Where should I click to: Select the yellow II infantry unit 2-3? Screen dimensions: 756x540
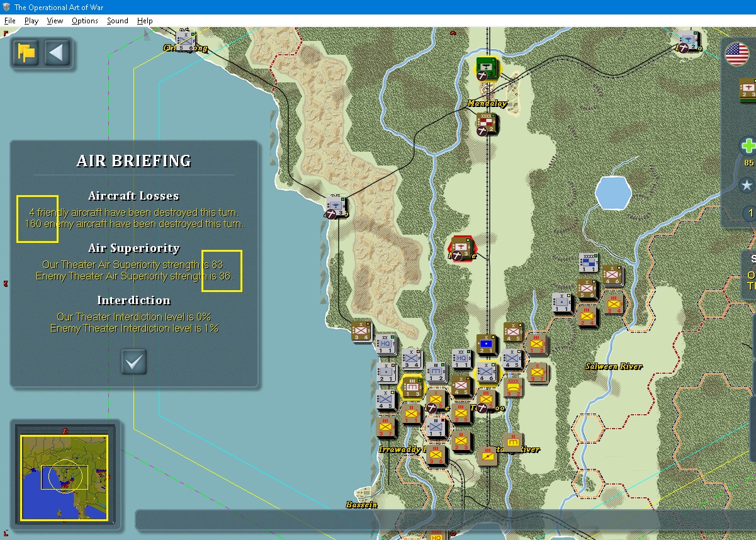(x=461, y=441)
